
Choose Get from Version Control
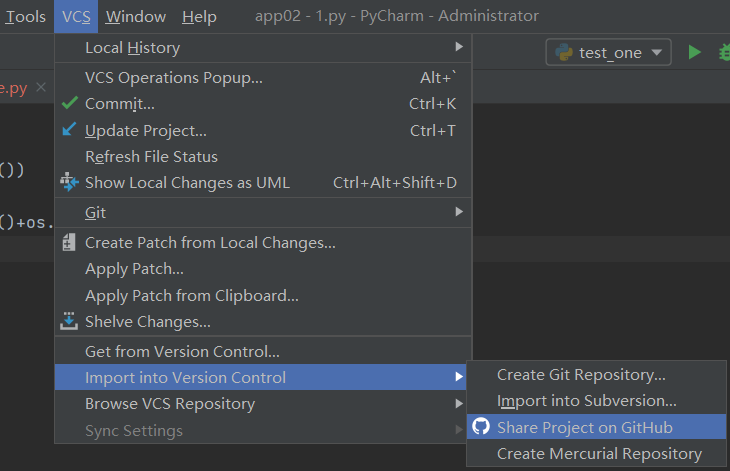coord(182,351)
